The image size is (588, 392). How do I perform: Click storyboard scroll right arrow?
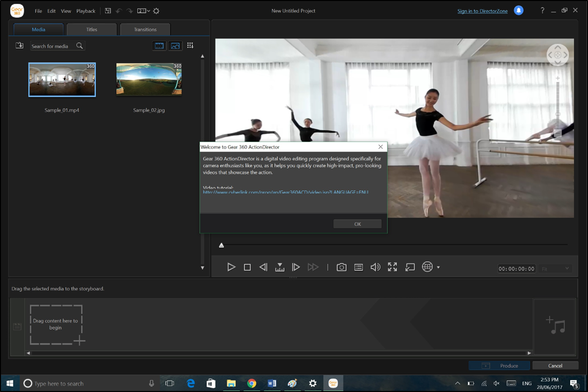click(x=529, y=353)
